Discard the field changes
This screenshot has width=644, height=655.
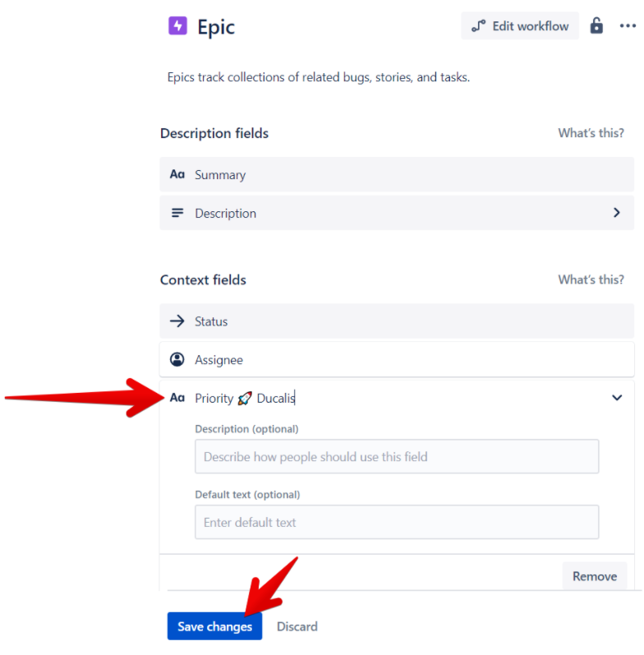click(x=297, y=626)
